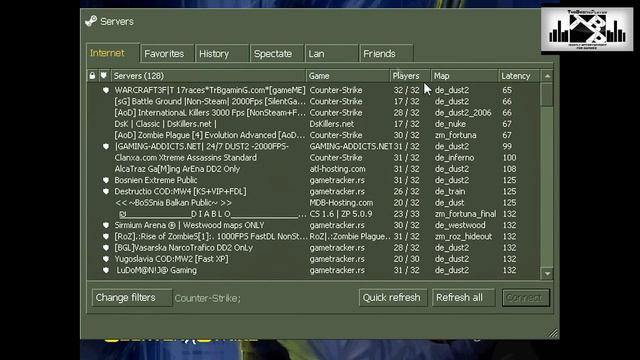The height and width of the screenshot is (360, 640).
Task: Select Destructio COD:MW4 [KS+VIP+FDL] server
Action: coord(313,191)
